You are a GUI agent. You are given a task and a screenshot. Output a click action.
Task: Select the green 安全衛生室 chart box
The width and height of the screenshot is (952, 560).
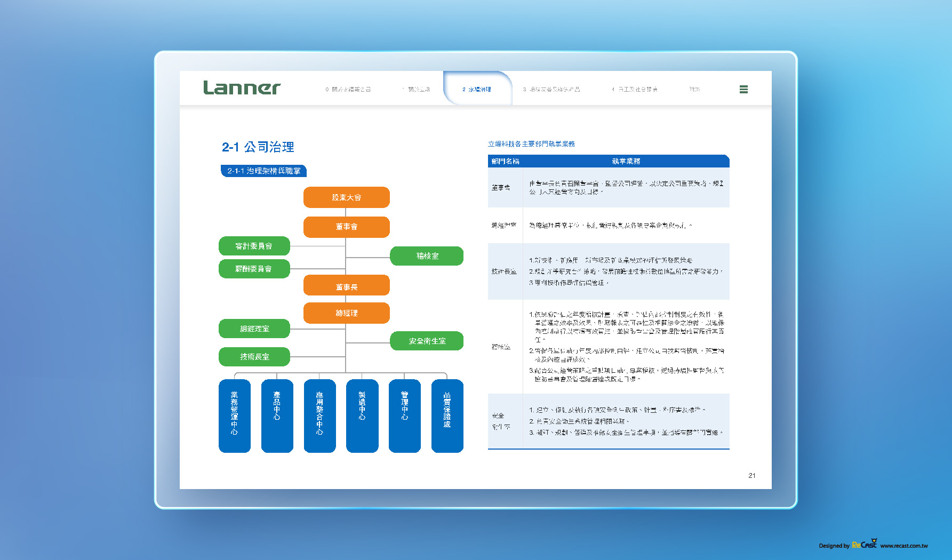tap(427, 341)
